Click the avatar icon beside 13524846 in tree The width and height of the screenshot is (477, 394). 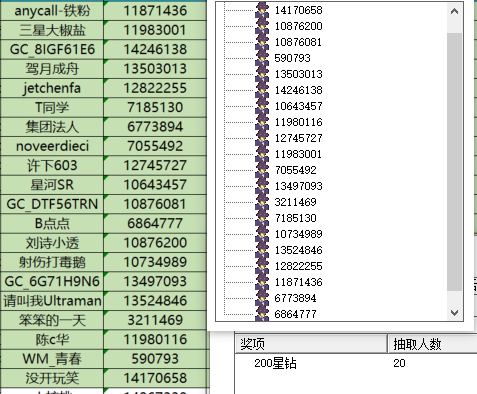click(x=262, y=250)
